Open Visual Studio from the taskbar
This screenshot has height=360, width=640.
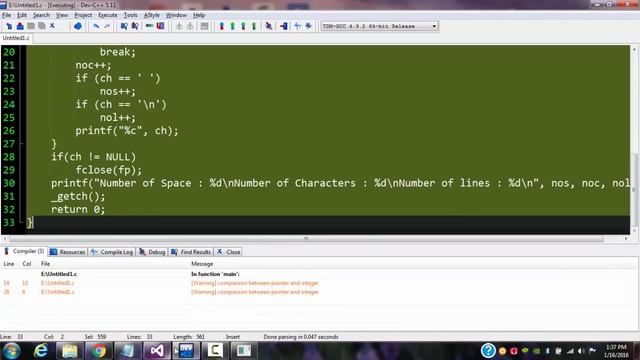pos(157,351)
